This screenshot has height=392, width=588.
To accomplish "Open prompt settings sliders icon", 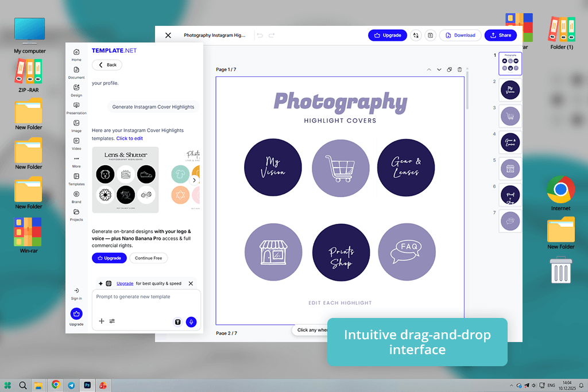I will (112, 321).
